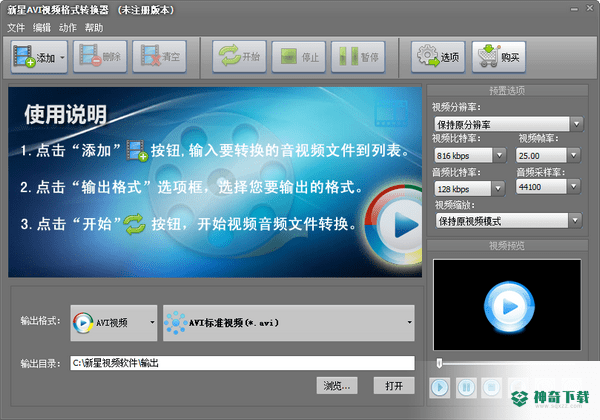600x420 pixels.
Task: Close the converter window
Action: tap(590, 8)
